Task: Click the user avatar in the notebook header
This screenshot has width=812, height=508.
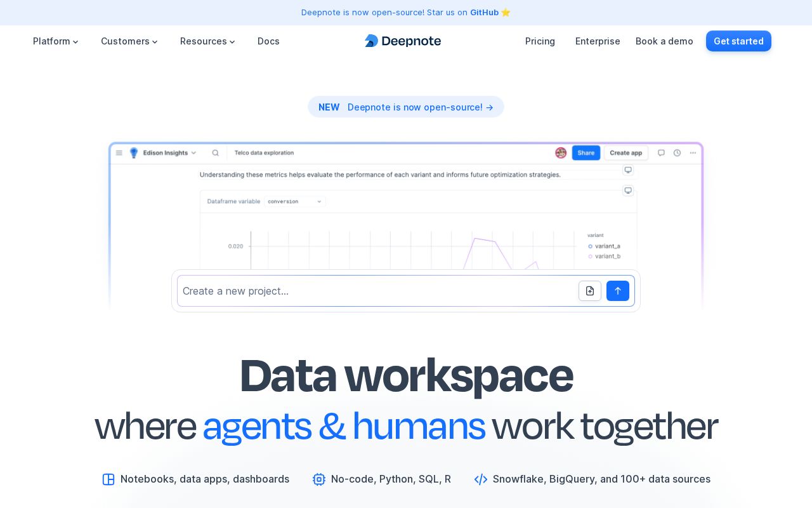Action: click(561, 153)
